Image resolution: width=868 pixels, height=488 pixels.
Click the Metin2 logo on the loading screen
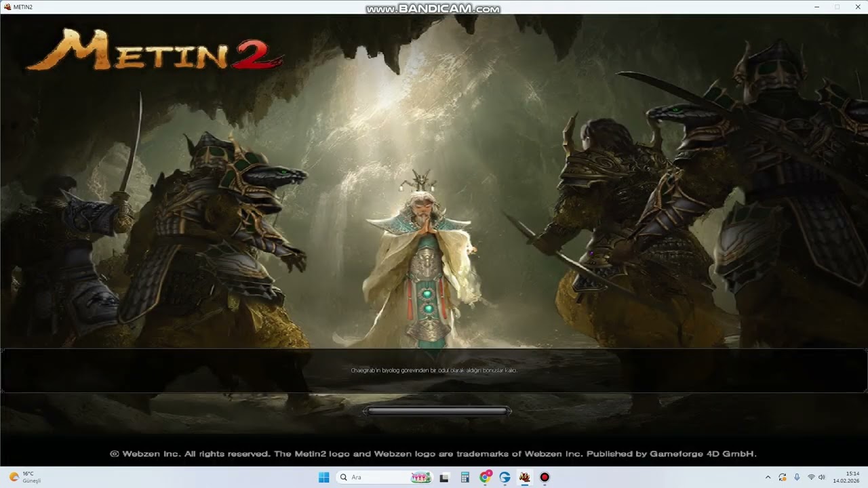tap(154, 50)
